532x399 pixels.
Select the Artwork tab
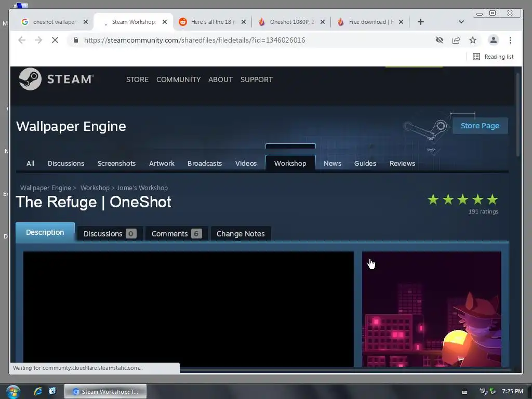(162, 163)
